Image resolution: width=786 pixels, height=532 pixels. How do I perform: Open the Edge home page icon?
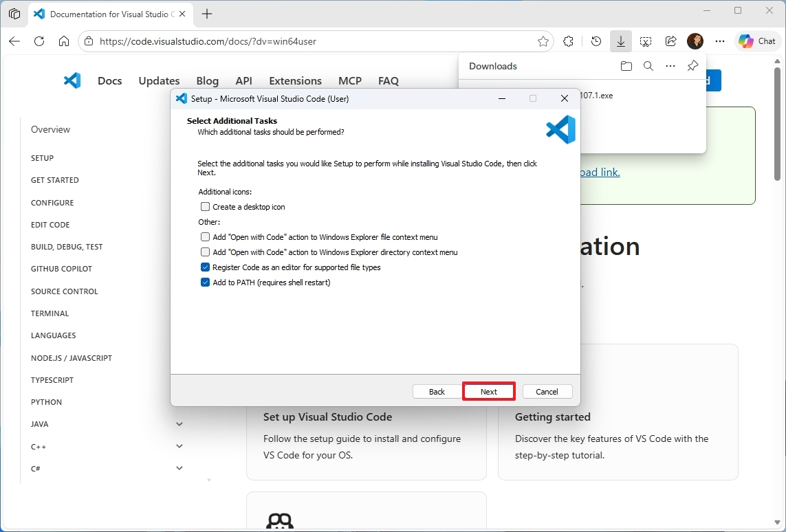pos(64,41)
